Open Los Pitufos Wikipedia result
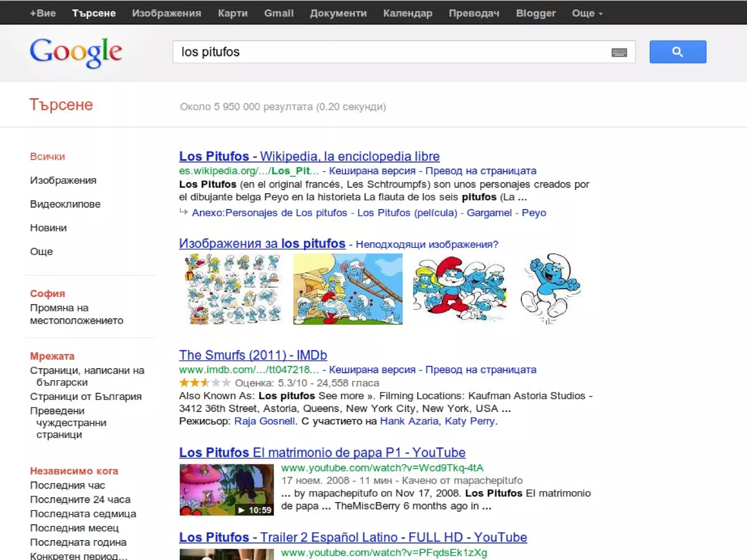 pyautogui.click(x=309, y=156)
